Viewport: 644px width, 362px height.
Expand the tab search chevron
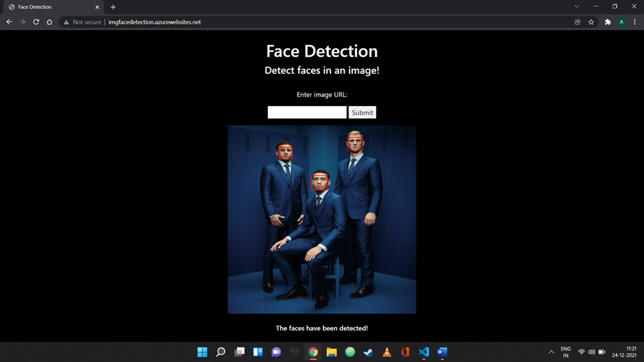coord(577,7)
